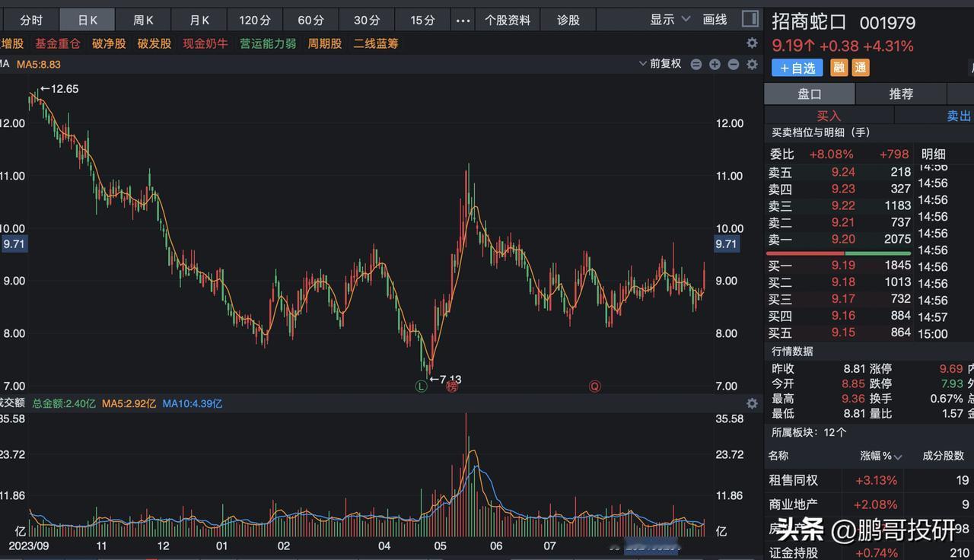Viewport: 974px width, 560px height.
Task: Click the MA5:8.83 indicator label
Action: pyautogui.click(x=38, y=64)
